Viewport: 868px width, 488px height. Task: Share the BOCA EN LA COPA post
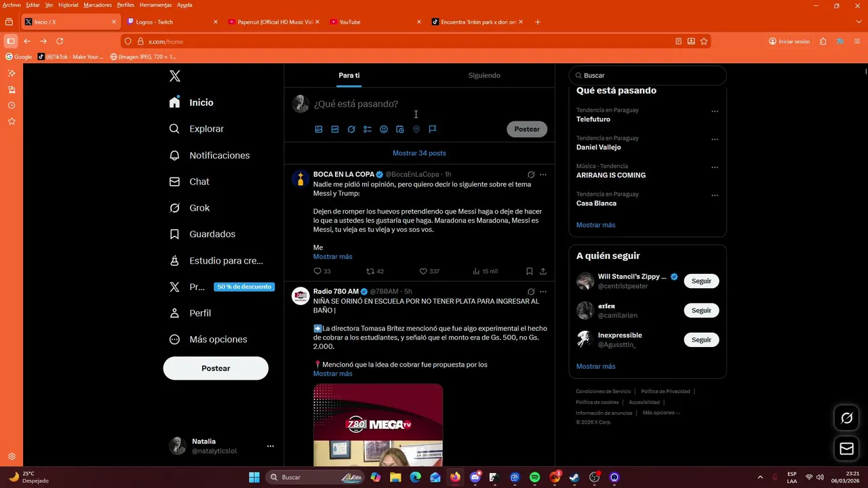543,271
